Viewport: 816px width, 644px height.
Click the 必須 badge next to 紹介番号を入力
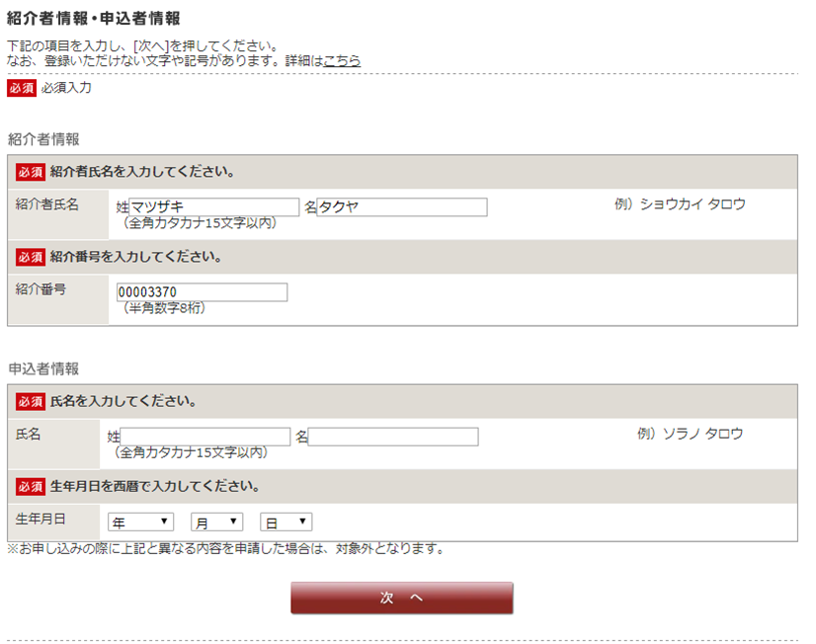tap(31, 257)
